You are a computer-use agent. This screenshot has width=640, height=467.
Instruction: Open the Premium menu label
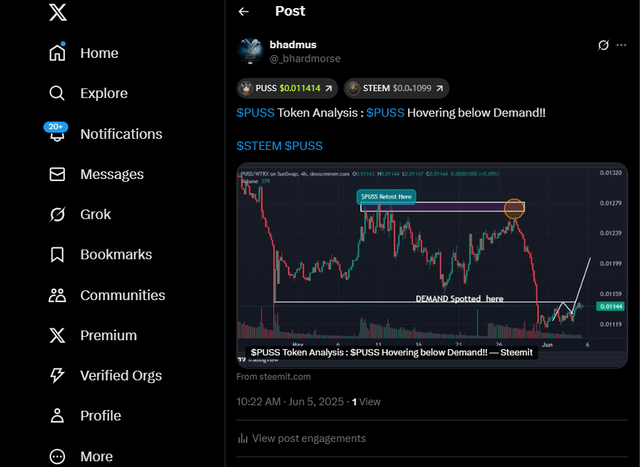(x=108, y=335)
